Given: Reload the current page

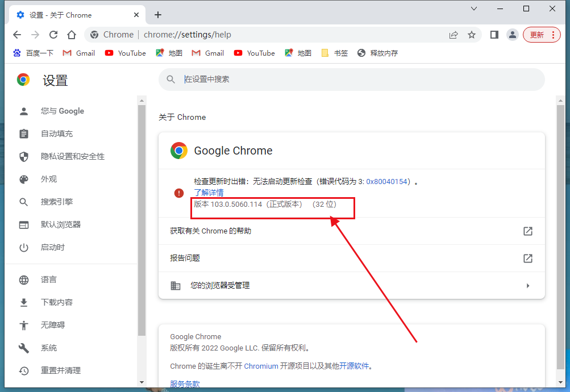Looking at the screenshot, I should coord(53,35).
